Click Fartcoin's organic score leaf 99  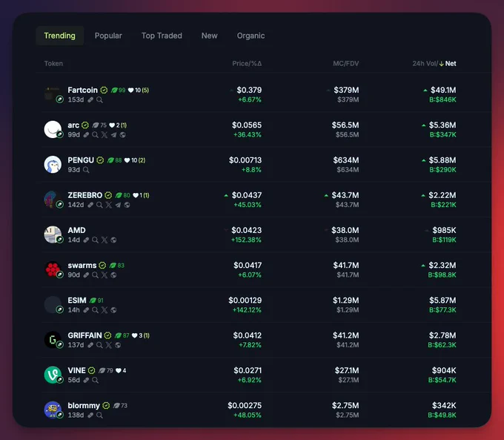click(118, 90)
